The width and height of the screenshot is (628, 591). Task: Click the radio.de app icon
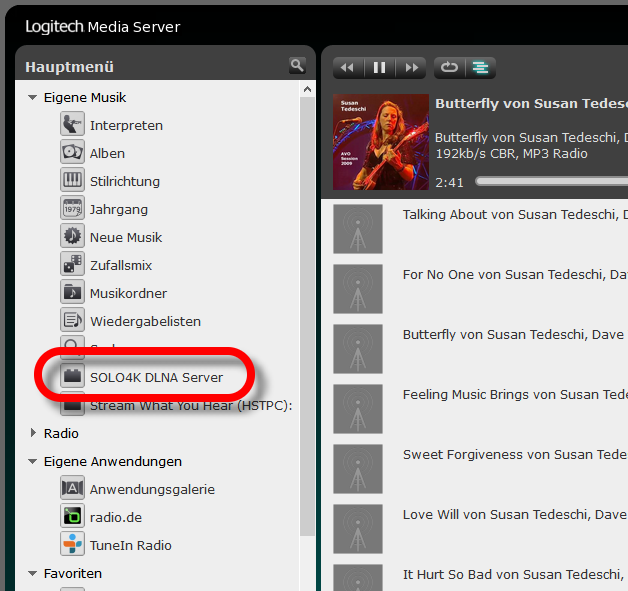coord(72,517)
